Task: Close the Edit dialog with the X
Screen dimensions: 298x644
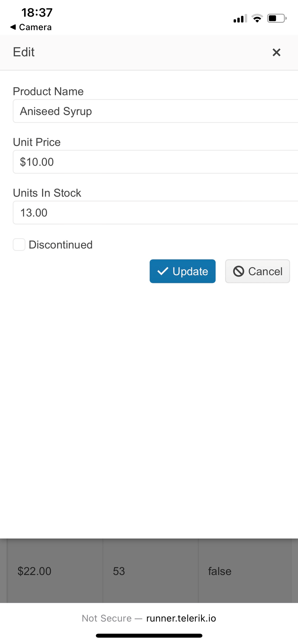Action: tap(276, 52)
